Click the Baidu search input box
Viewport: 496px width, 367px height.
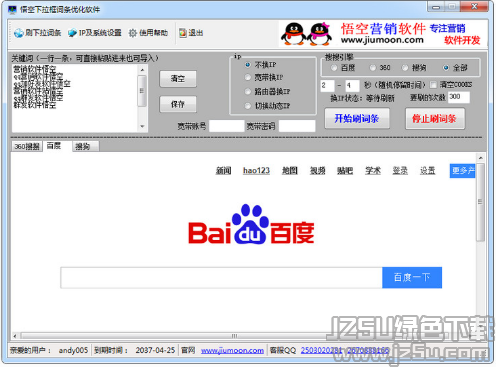pyautogui.click(x=221, y=277)
